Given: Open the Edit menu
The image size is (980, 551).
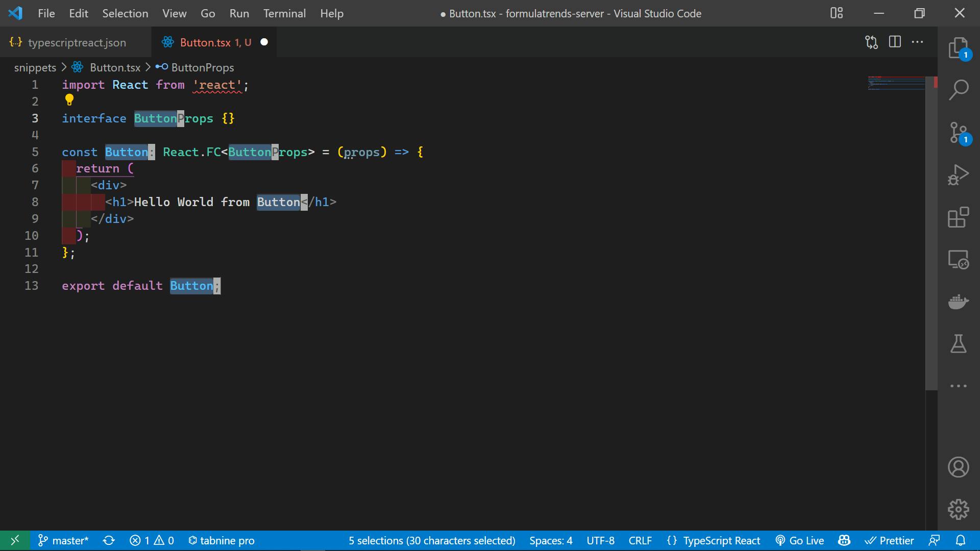Looking at the screenshot, I should (79, 13).
